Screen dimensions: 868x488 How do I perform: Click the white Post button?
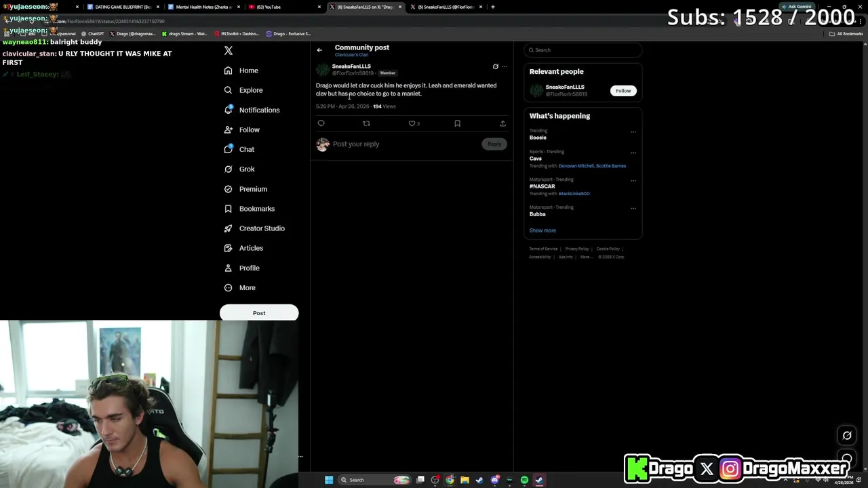click(x=259, y=313)
